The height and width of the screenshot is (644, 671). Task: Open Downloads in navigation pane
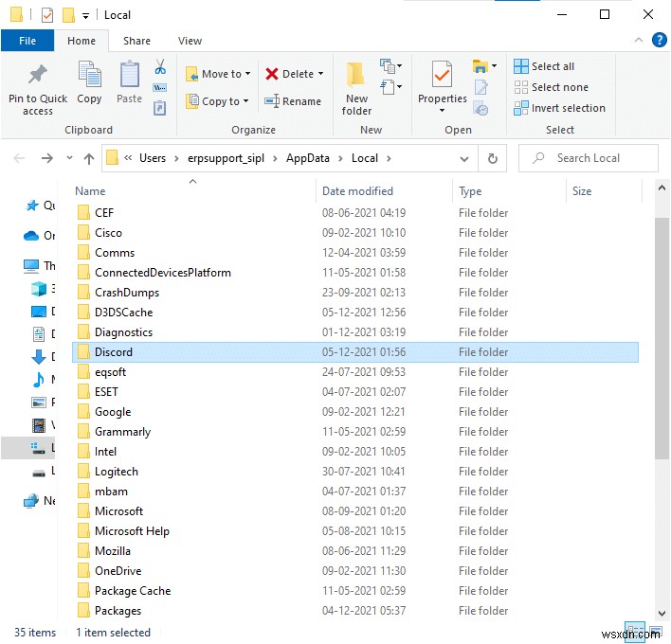point(43,356)
